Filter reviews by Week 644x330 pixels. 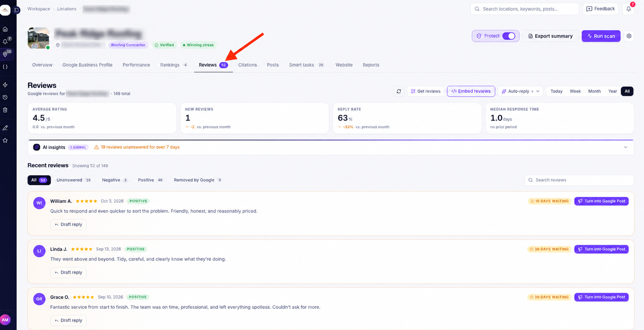(575, 91)
